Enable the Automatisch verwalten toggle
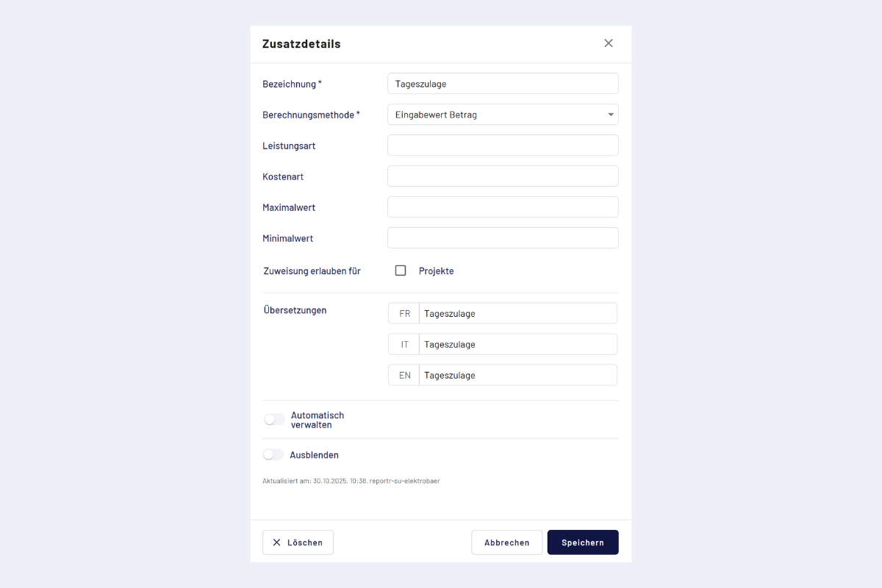The height and width of the screenshot is (588, 882). coord(274,420)
